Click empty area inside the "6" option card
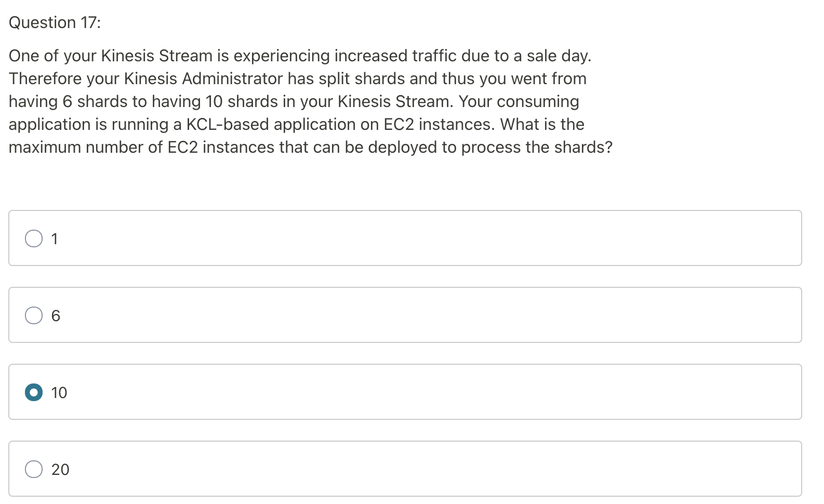Image resolution: width=824 pixels, height=504 pixels. 416,315
